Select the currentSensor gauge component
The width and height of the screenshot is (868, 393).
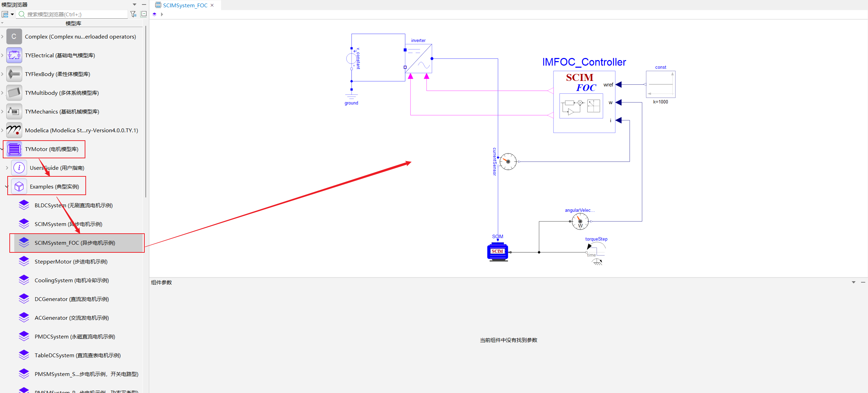(x=508, y=161)
